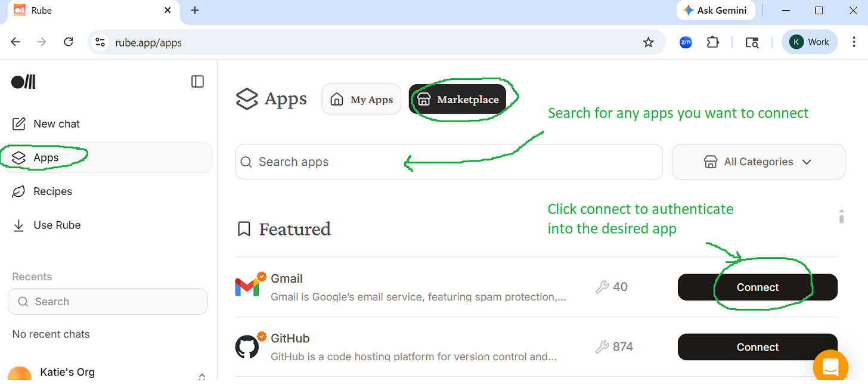The height and width of the screenshot is (384, 868).
Task: Open the orange chat support widget
Action: (830, 366)
